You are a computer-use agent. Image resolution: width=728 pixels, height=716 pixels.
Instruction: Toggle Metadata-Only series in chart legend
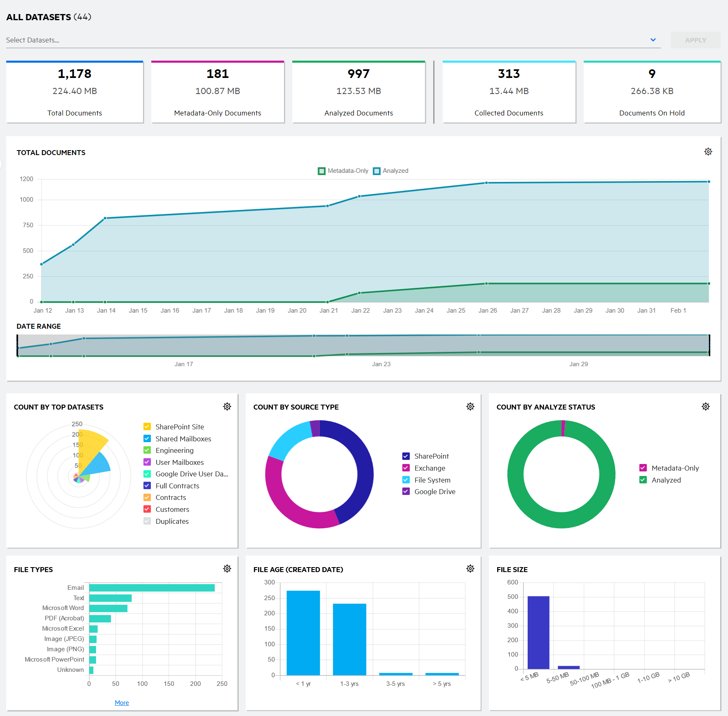(322, 171)
